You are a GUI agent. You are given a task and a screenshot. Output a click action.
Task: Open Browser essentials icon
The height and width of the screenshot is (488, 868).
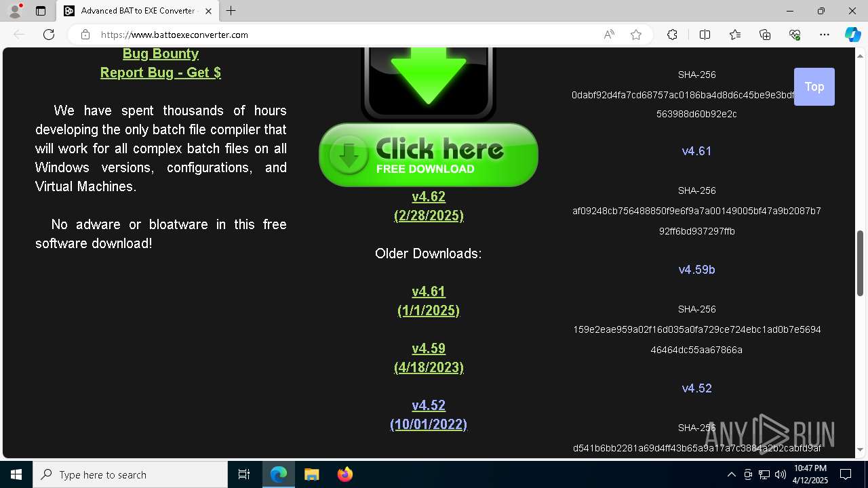pyautogui.click(x=795, y=35)
